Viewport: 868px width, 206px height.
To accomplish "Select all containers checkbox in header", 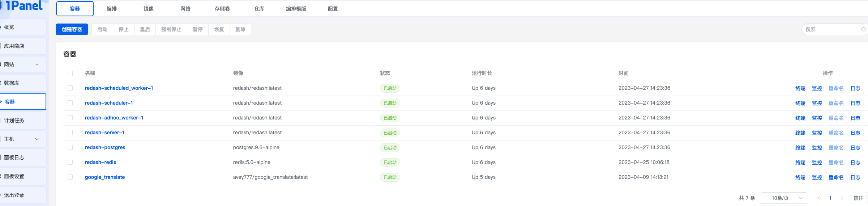I will (x=70, y=73).
